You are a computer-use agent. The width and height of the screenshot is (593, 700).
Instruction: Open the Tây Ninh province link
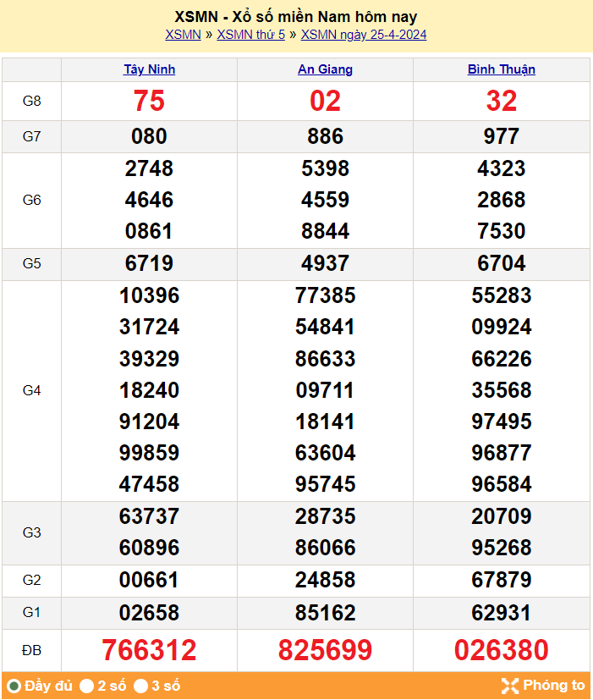pos(149,69)
